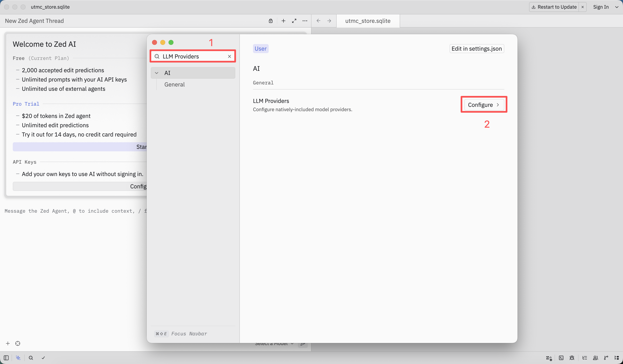This screenshot has width=623, height=364.
Task: Click the message the Zed Agent input
Action: [x=75, y=211]
